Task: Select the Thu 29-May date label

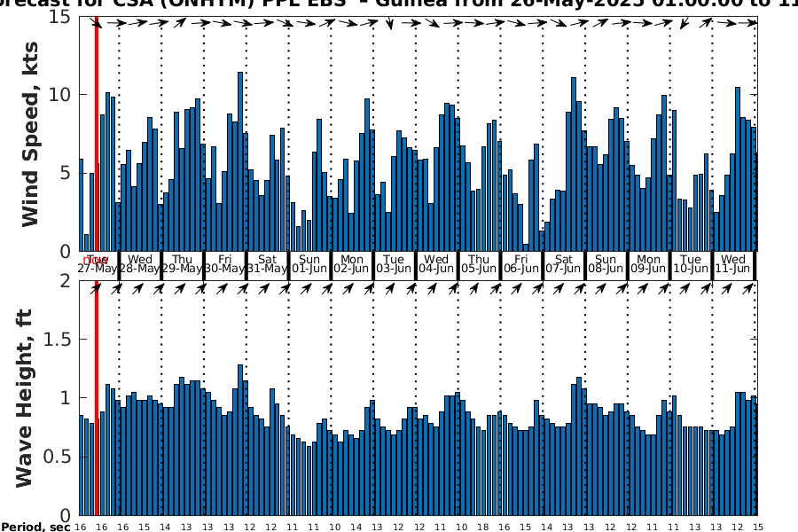Action: (182, 263)
